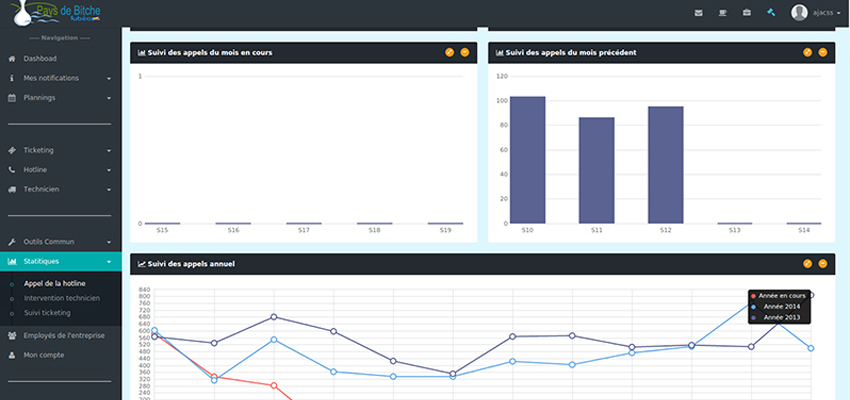This screenshot has width=850, height=400.
Task: Collapse the 'Suivi des appels du mois en cours' panel
Action: coord(465,52)
